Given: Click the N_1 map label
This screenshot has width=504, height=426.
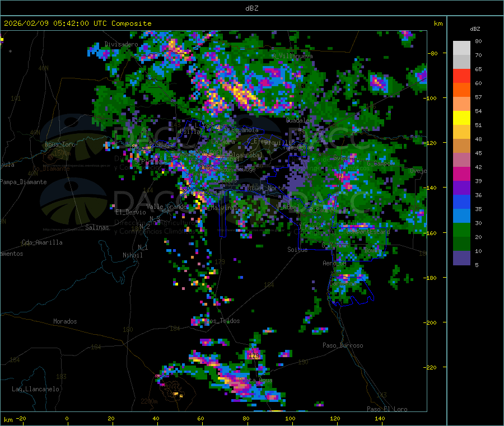Looking at the screenshot, I should click(x=143, y=247).
